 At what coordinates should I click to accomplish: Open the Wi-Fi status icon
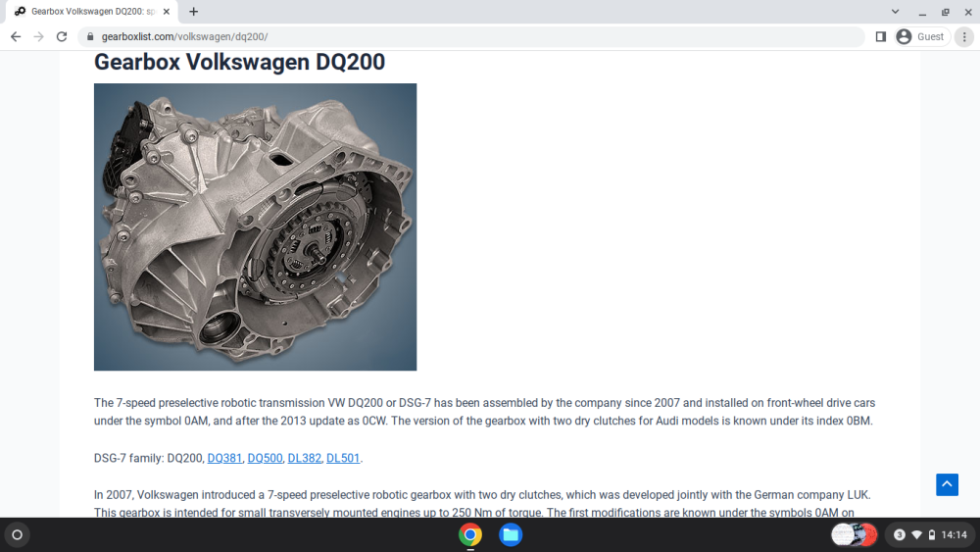pyautogui.click(x=917, y=535)
